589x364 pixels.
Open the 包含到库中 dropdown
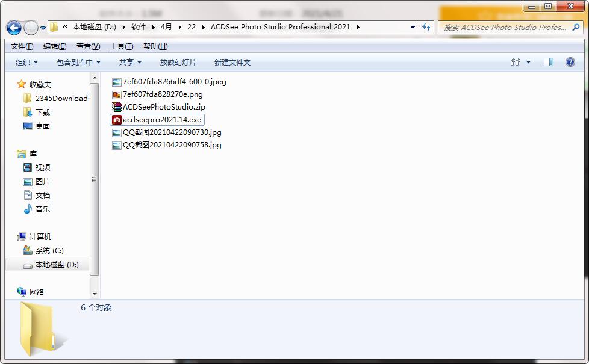(78, 63)
